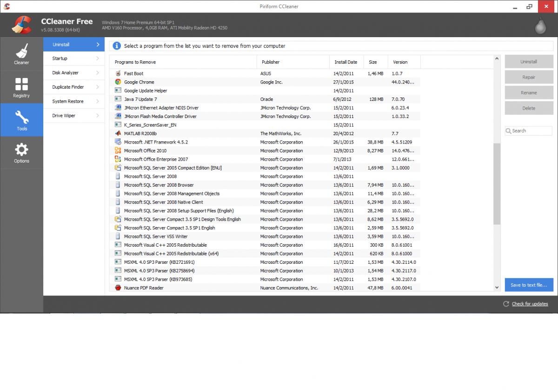Viewport: 558px width, 392px height.
Task: Select Microsoft SQL Server 2008 Browser row
Action: pos(266,185)
